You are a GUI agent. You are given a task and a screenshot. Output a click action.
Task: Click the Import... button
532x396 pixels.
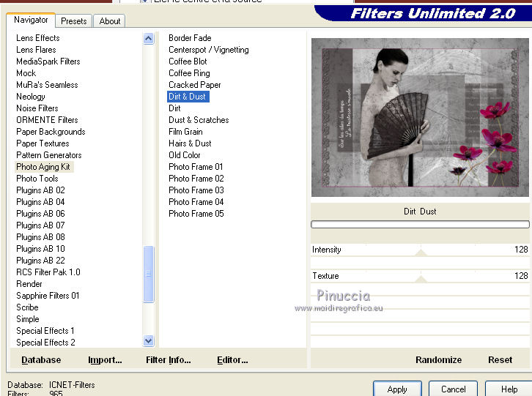pos(105,359)
